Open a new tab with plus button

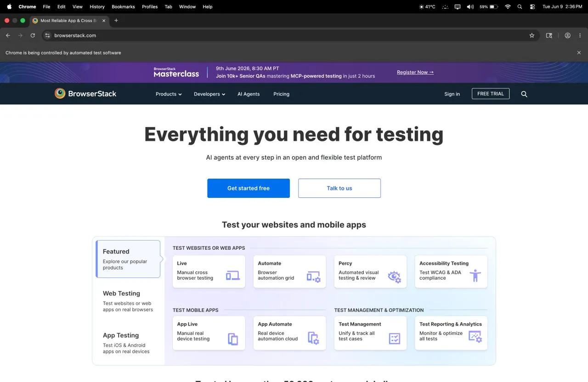(116, 20)
